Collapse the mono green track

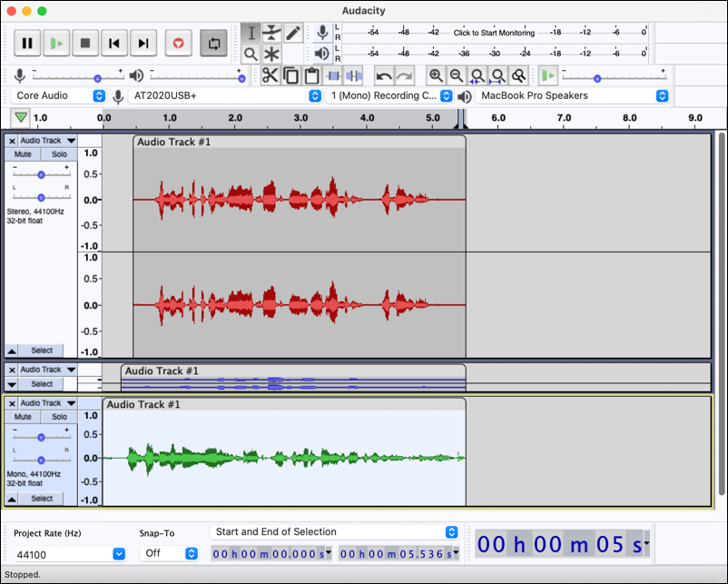coord(12,499)
